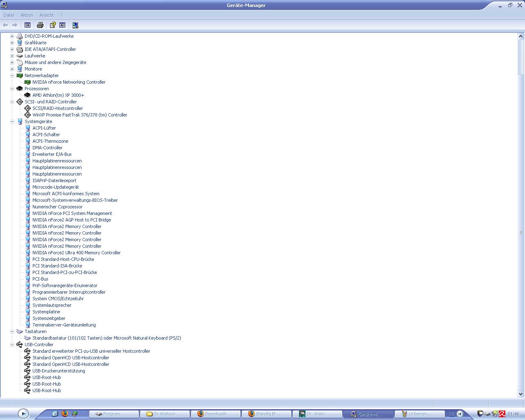The height and width of the screenshot is (420, 525).
Task: Select the SCSI/RAID-Hostcontroller entry
Action: pyautogui.click(x=57, y=108)
